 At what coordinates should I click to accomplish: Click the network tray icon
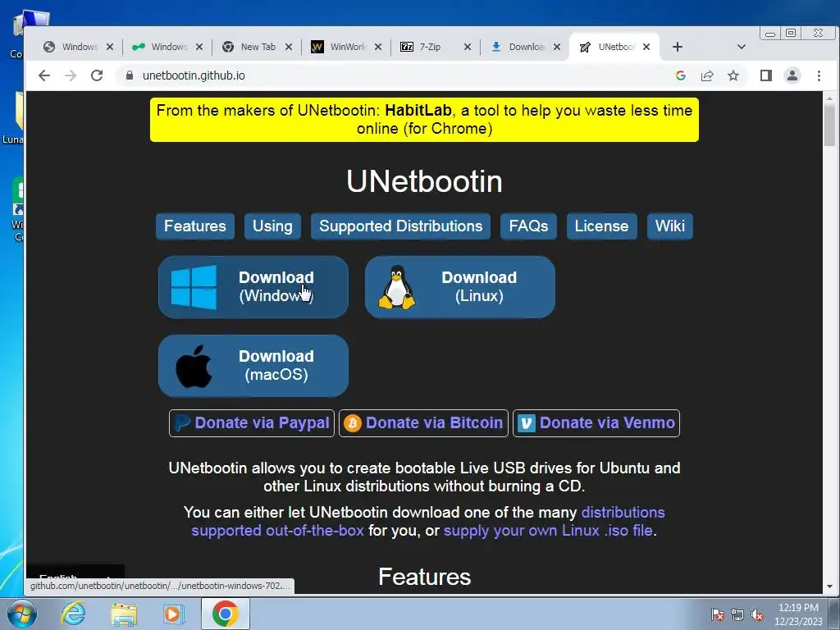click(x=737, y=614)
